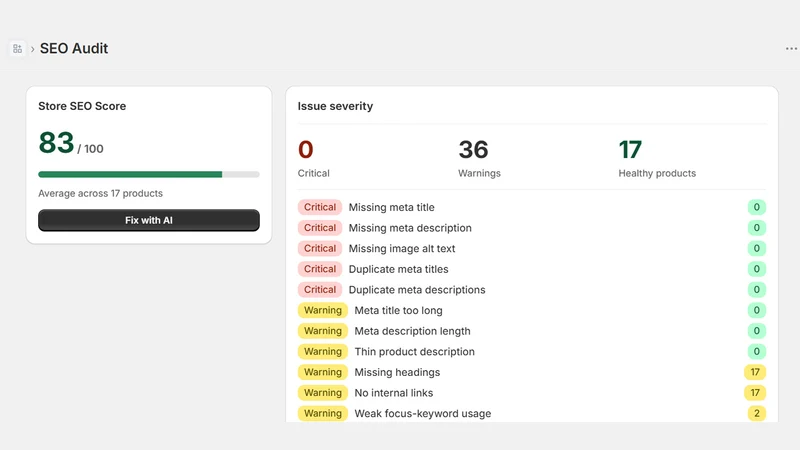Select the Weak focus-keyword usage row
The height and width of the screenshot is (450, 800).
tap(532, 413)
